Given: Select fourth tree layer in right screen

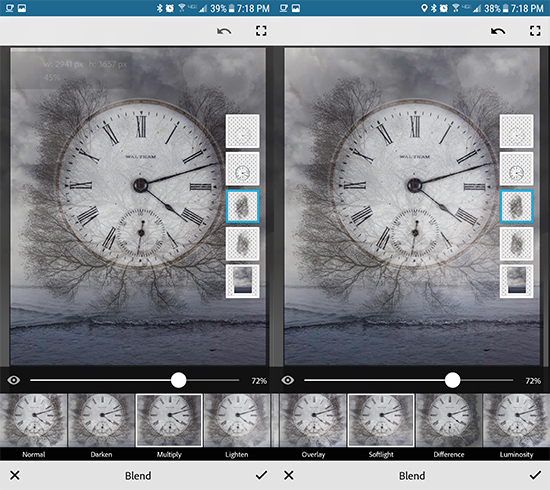Looking at the screenshot, I should click(516, 244).
